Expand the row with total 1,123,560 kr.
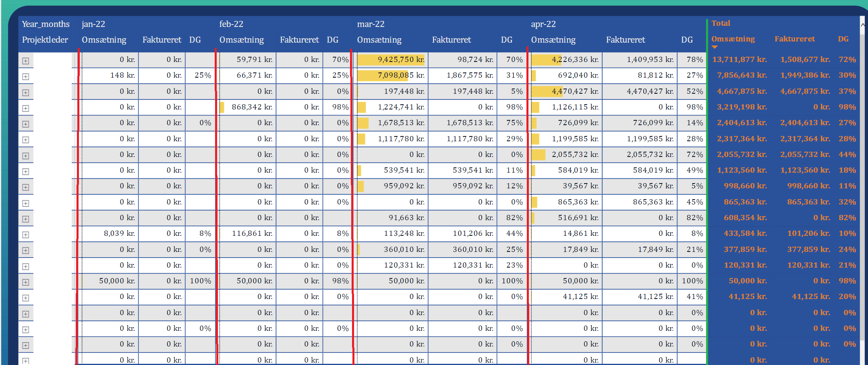 pos(26,172)
